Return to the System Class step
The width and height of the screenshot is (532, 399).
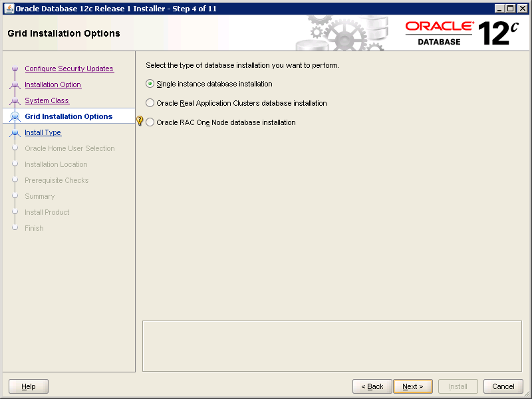pos(47,100)
